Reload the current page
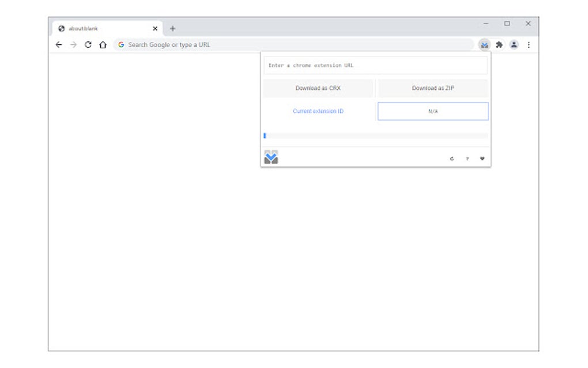 point(88,44)
